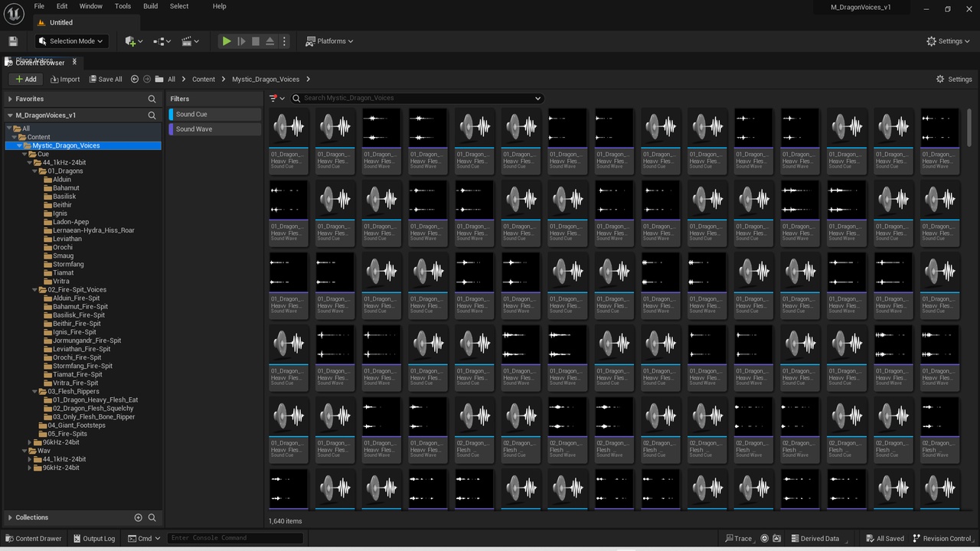This screenshot has height=551, width=980.
Task: Open the Help menu
Action: (219, 6)
